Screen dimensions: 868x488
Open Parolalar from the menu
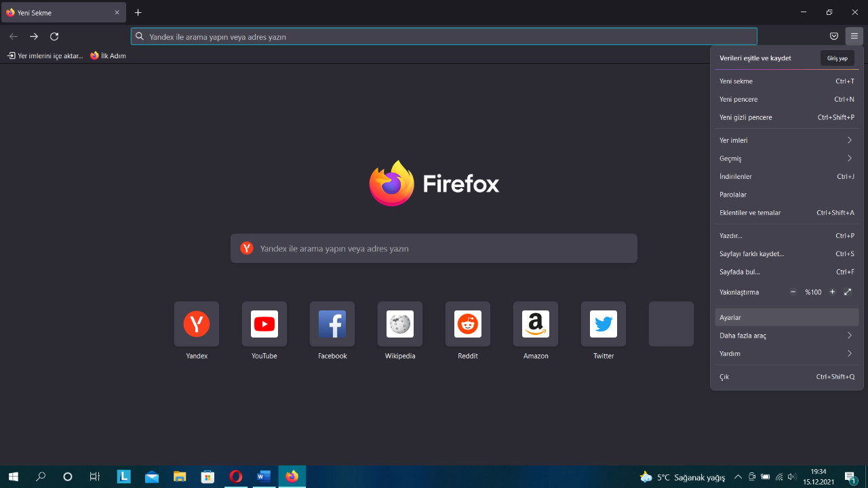tap(787, 195)
